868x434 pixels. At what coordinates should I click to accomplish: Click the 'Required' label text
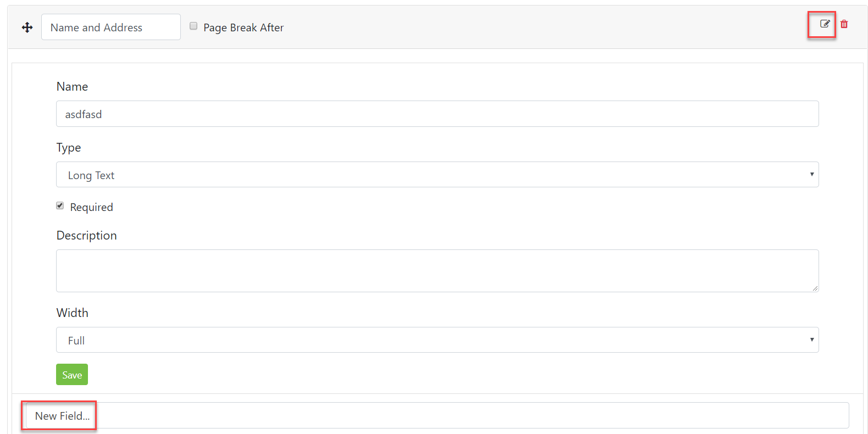[91, 207]
